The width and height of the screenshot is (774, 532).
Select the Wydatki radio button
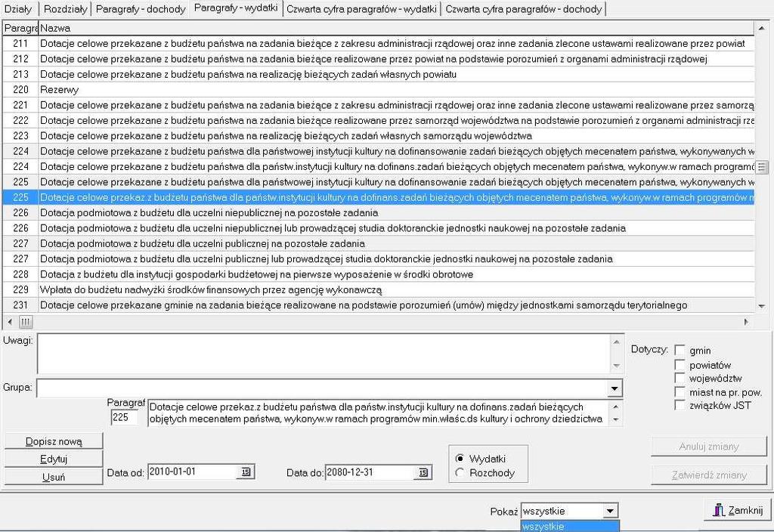pos(460,459)
